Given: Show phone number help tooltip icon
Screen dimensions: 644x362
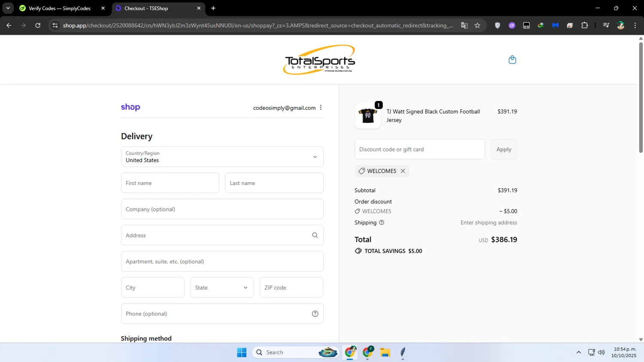Looking at the screenshot, I should point(315,314).
